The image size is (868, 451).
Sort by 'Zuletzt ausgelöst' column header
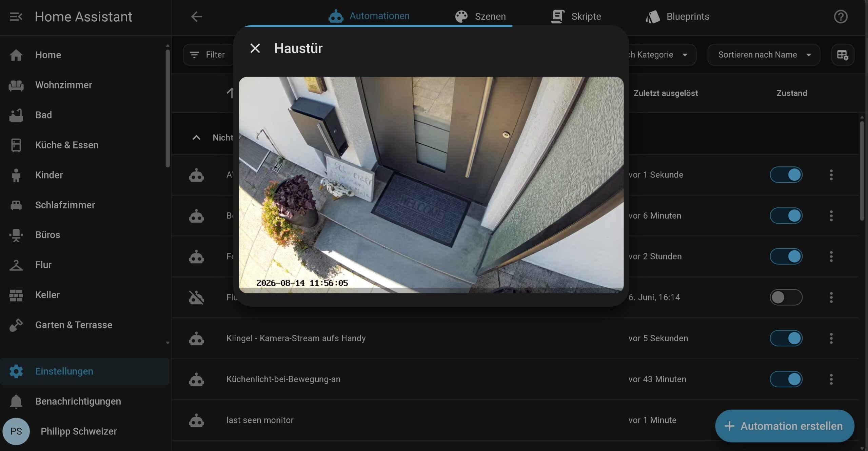pos(666,93)
